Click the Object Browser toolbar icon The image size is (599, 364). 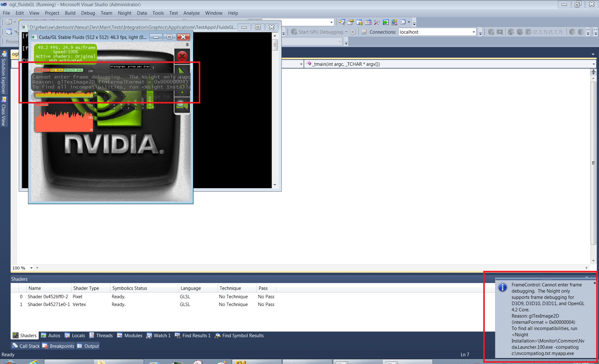click(368, 22)
